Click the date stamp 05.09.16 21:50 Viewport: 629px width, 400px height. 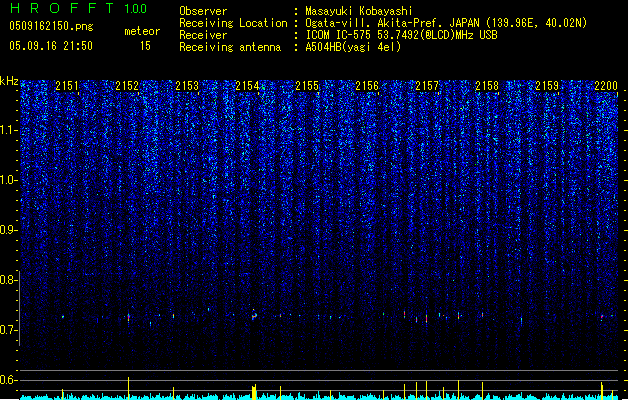coord(51,46)
